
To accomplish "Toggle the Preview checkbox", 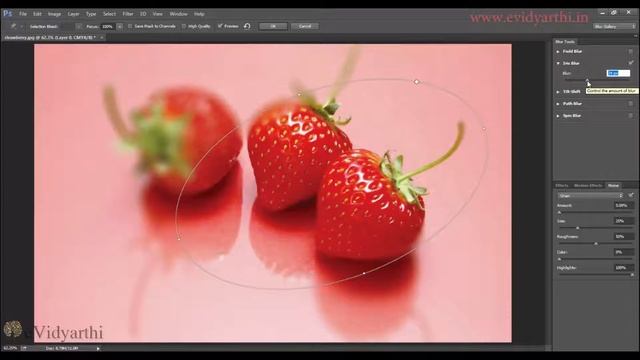I will [220, 26].
